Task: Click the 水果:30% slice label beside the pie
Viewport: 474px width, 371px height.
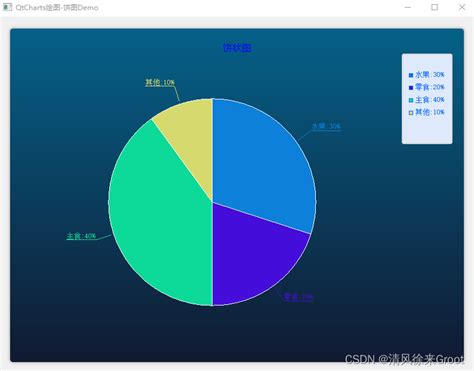Action: (326, 126)
